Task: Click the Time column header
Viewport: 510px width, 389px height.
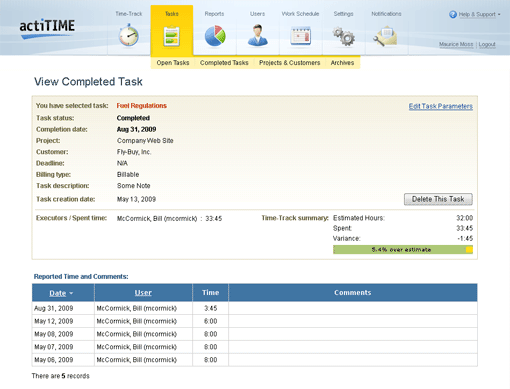Action: (210, 293)
